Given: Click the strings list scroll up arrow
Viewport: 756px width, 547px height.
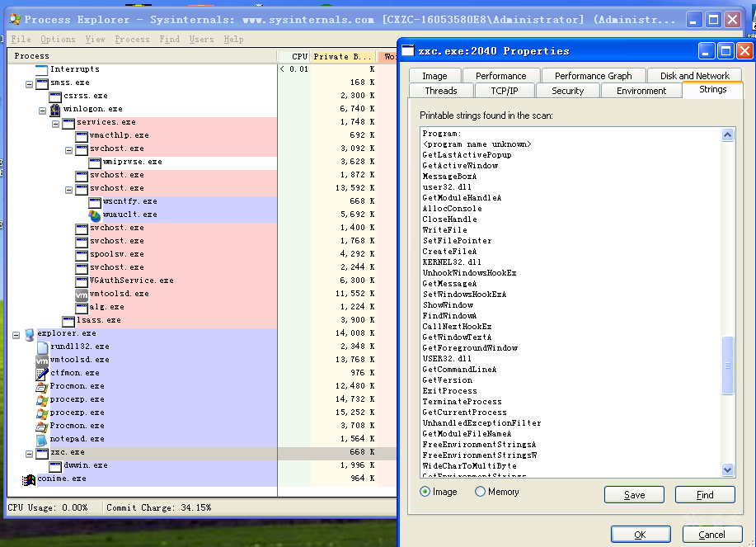Looking at the screenshot, I should tap(727, 134).
